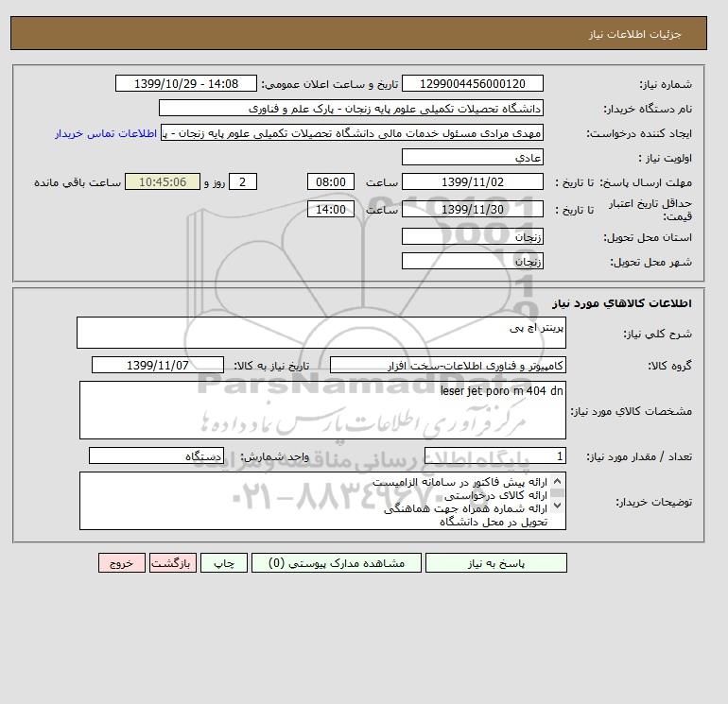Click buyer note ارائه شماره همراه جهت هماهنگی
728x704 pixels.
click(x=466, y=509)
